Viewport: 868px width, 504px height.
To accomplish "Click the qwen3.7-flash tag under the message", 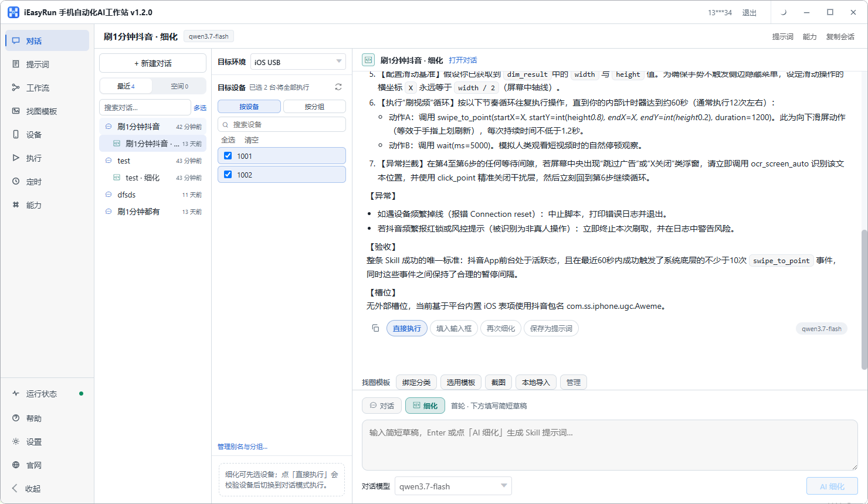I will (x=822, y=329).
